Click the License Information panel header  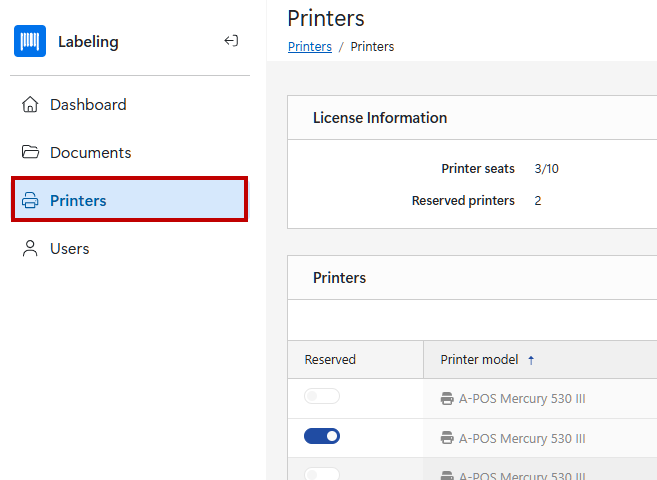tap(380, 118)
